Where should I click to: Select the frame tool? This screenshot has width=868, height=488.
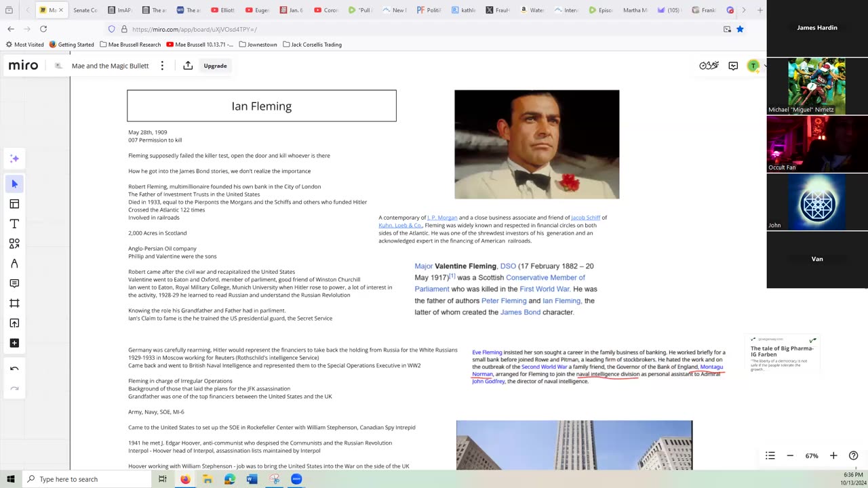[x=14, y=303]
